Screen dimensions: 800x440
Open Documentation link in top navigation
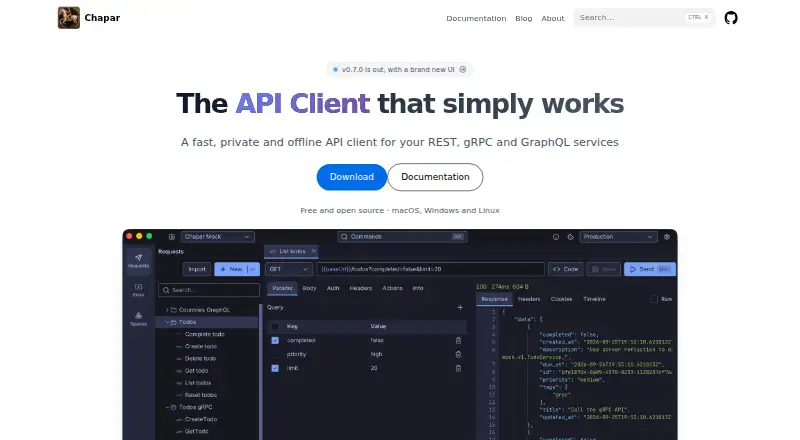coord(476,18)
